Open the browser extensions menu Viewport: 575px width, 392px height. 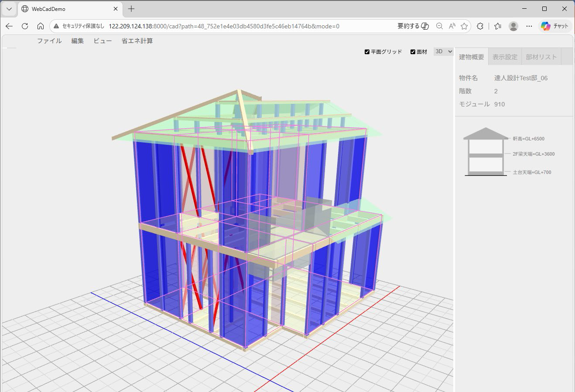point(480,26)
